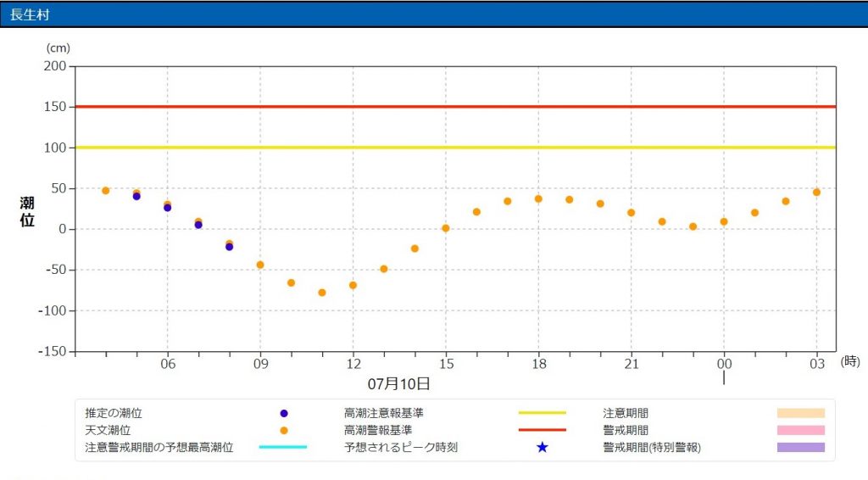Click the -100 y-axis value

(x=53, y=310)
